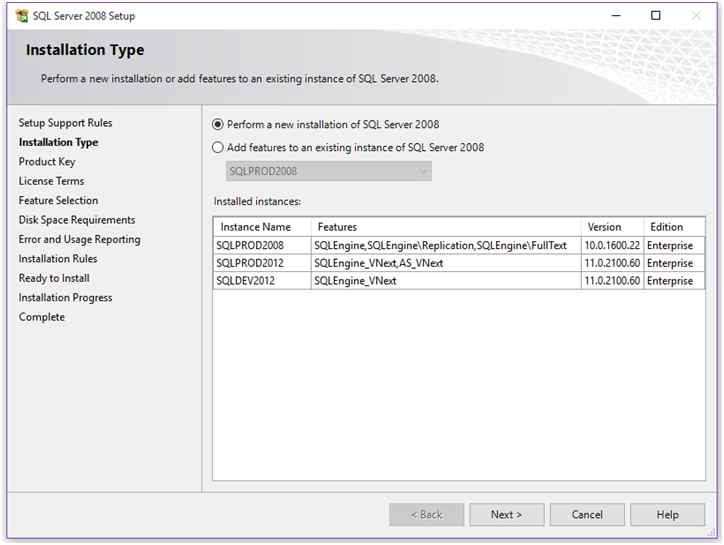Go to Setup Support Rules step
724x545 pixels.
(65, 123)
